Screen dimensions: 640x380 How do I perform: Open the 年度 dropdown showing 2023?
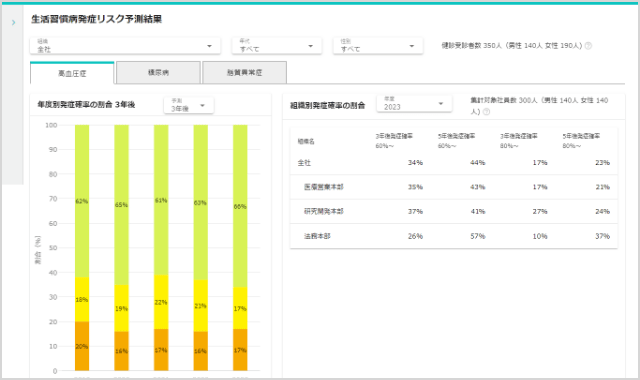pyautogui.click(x=414, y=104)
